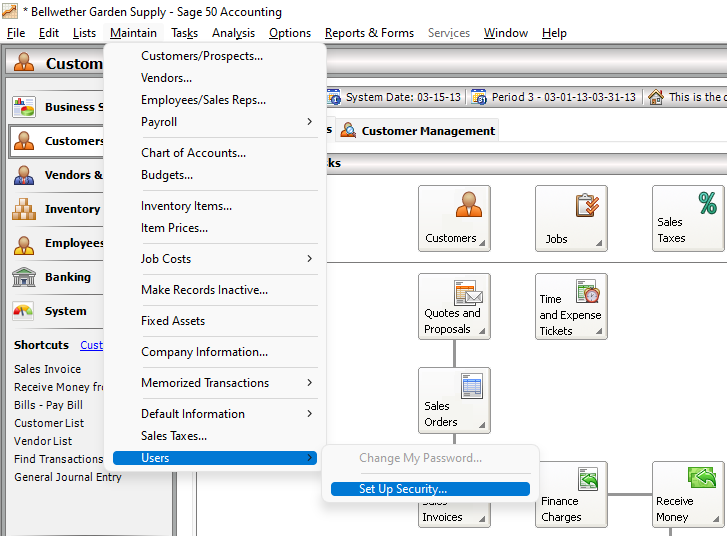The image size is (727, 536).
Task: Click the Quotes and Proposals tile
Action: coord(454,306)
